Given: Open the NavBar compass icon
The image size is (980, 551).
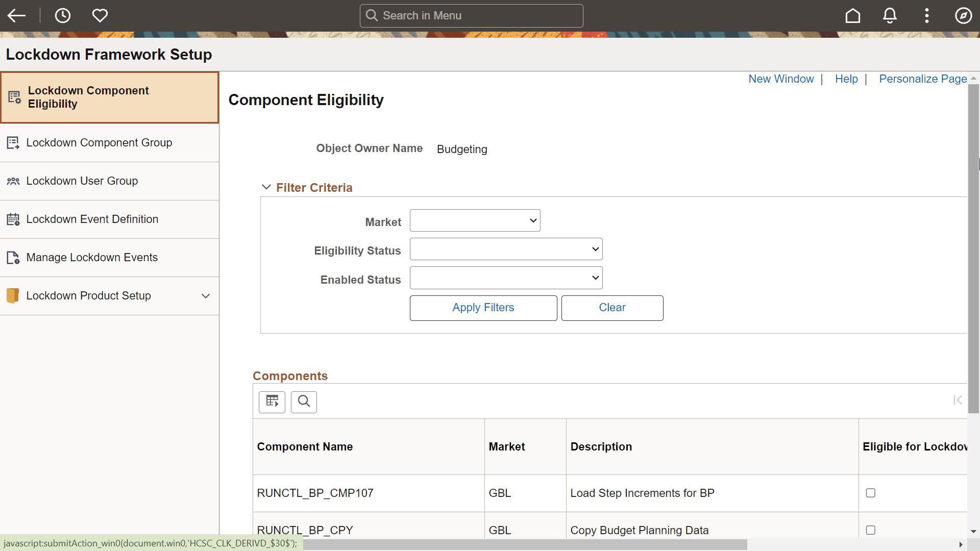Looking at the screenshot, I should [964, 15].
